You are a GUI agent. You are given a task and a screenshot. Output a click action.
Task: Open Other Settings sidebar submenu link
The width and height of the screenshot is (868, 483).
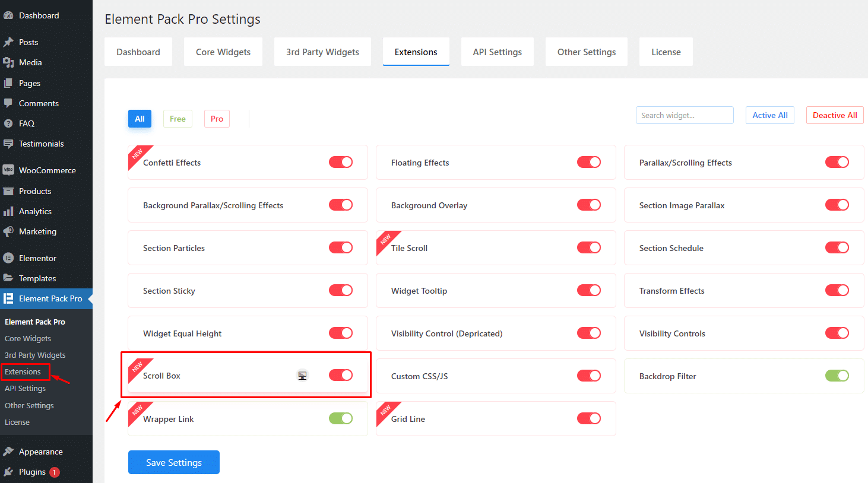coord(29,405)
